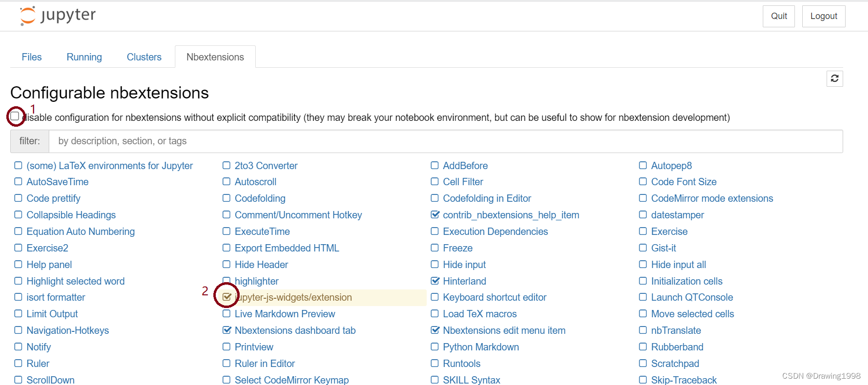Open the Ruler in Editor link
868x385 pixels.
265,364
